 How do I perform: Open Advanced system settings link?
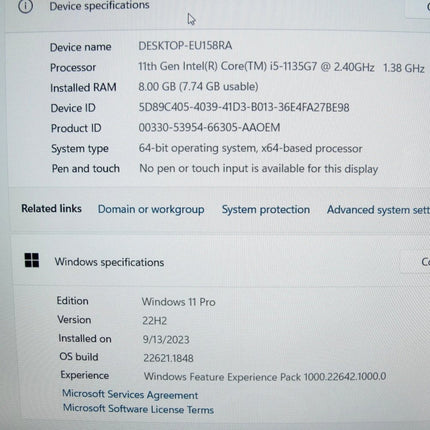378,210
